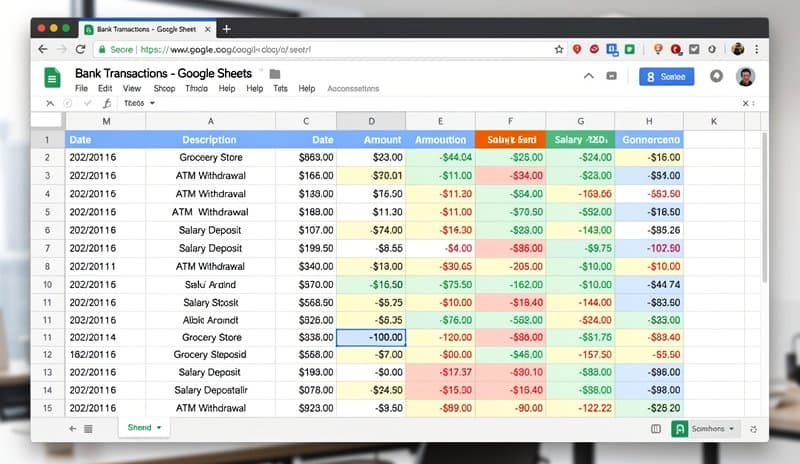Select column D header
The image size is (800, 464).
371,121
